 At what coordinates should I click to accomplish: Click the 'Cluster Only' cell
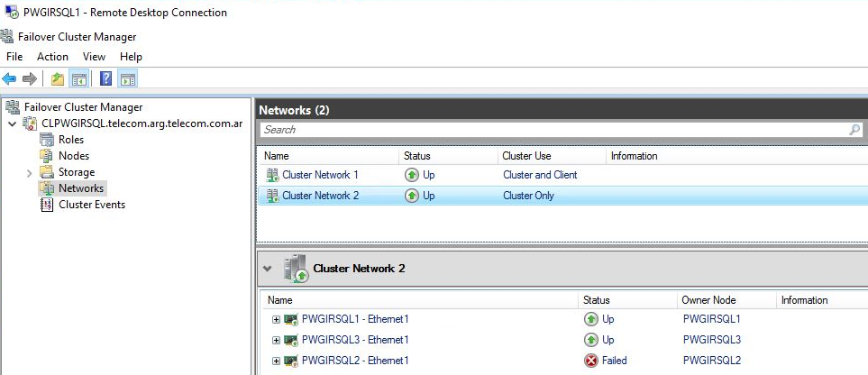(x=529, y=196)
